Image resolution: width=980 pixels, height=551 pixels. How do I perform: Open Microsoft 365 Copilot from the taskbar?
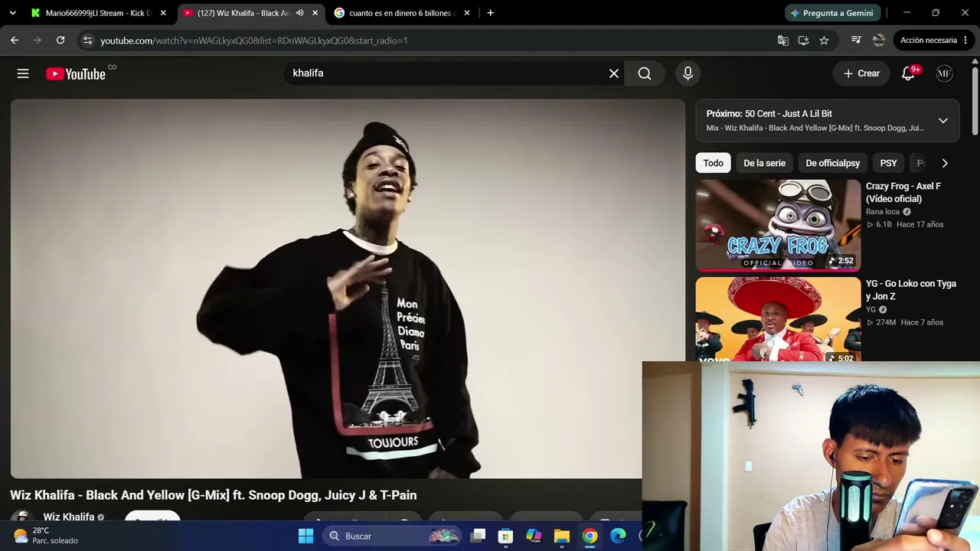tap(534, 536)
